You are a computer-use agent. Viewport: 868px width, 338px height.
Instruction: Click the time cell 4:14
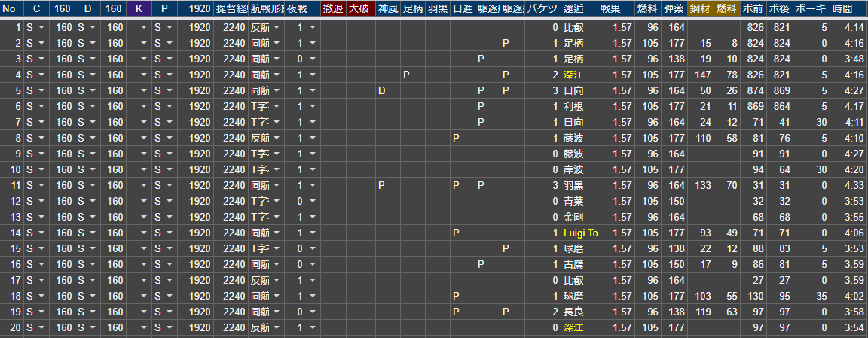point(848,28)
